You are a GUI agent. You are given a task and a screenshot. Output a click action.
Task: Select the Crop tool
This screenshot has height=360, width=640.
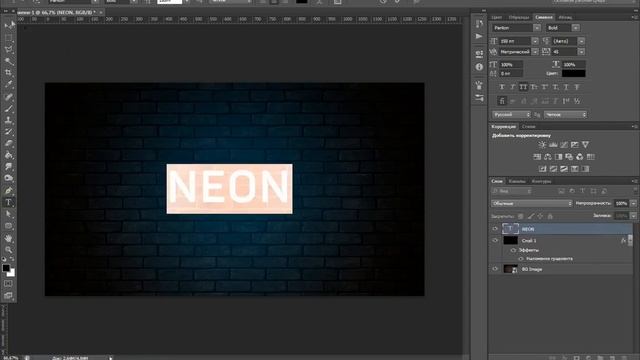[9, 73]
